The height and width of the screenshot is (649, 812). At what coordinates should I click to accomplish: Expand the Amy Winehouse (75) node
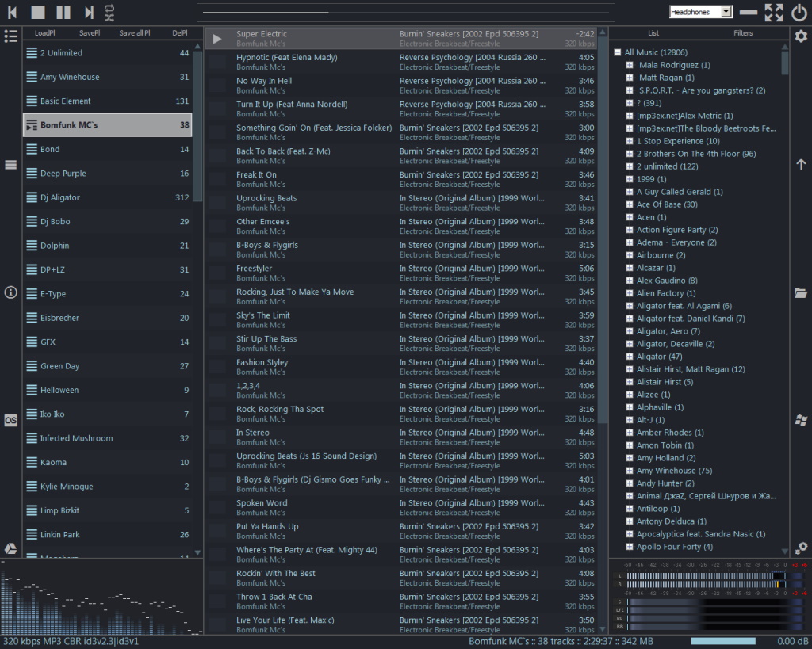pos(630,471)
